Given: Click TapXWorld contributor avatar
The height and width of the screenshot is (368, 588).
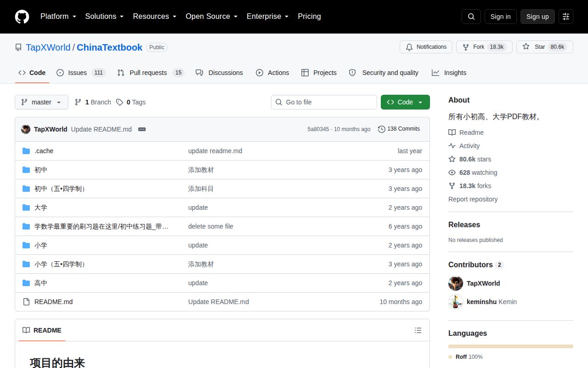Looking at the screenshot, I should (x=456, y=283).
